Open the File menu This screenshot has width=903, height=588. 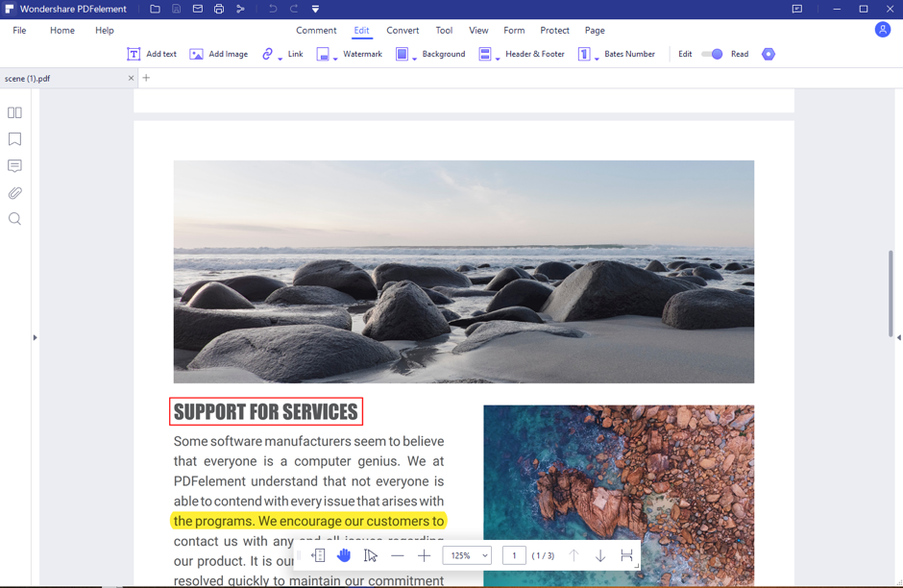[x=19, y=31]
